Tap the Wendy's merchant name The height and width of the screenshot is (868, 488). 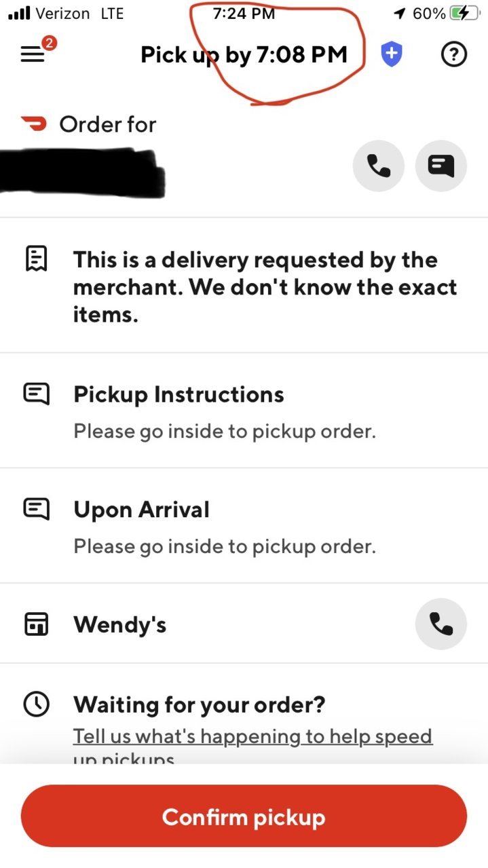pyautogui.click(x=119, y=624)
